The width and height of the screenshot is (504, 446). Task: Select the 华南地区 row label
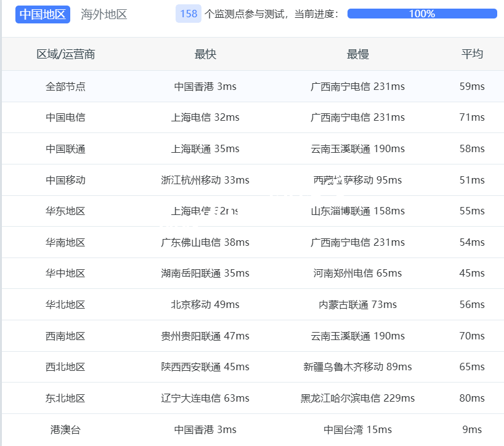click(x=65, y=242)
